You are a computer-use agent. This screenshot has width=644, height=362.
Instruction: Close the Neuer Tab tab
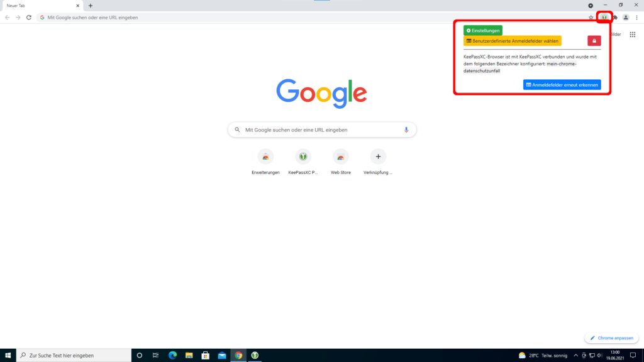[77, 6]
